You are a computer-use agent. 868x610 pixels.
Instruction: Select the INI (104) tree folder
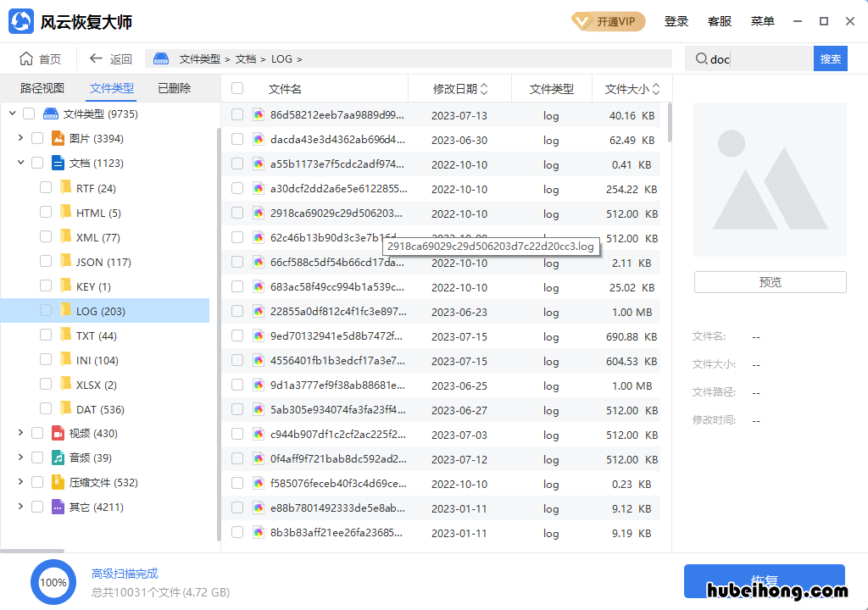[x=97, y=360]
